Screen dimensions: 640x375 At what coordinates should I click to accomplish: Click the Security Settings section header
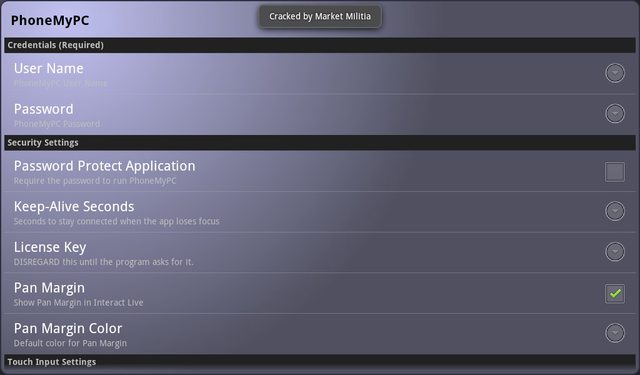(x=320, y=143)
